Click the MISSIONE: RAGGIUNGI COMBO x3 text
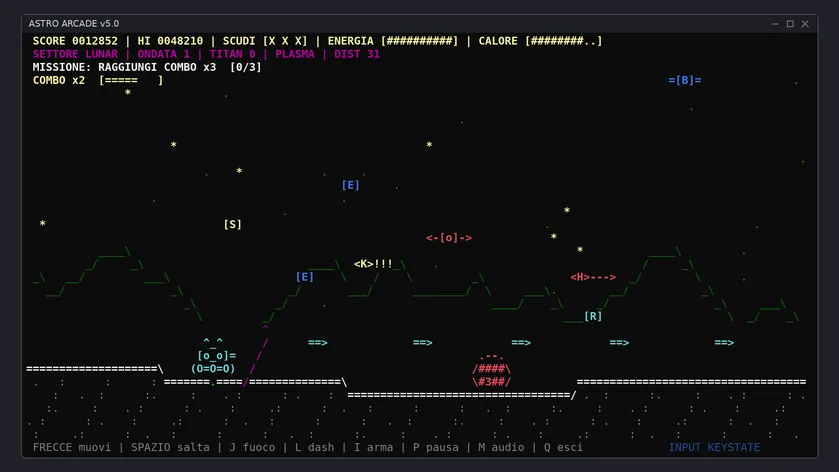This screenshot has height=472, width=839. tap(124, 67)
